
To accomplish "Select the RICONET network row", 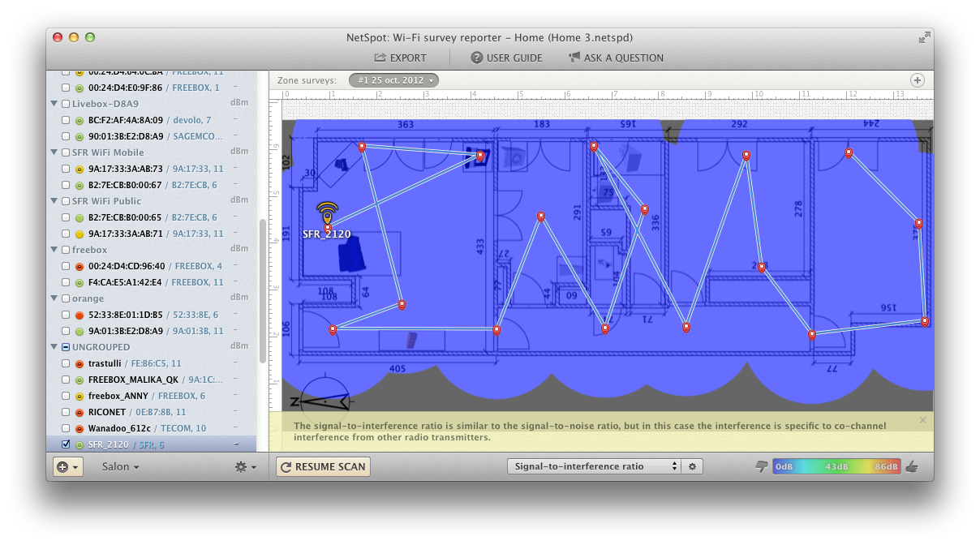I will [152, 412].
